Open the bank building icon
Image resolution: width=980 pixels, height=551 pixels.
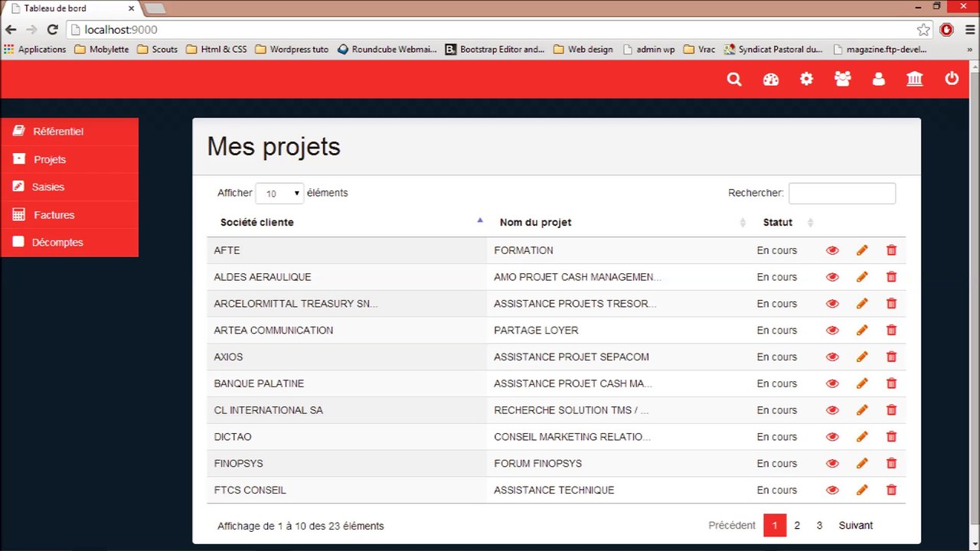click(915, 79)
